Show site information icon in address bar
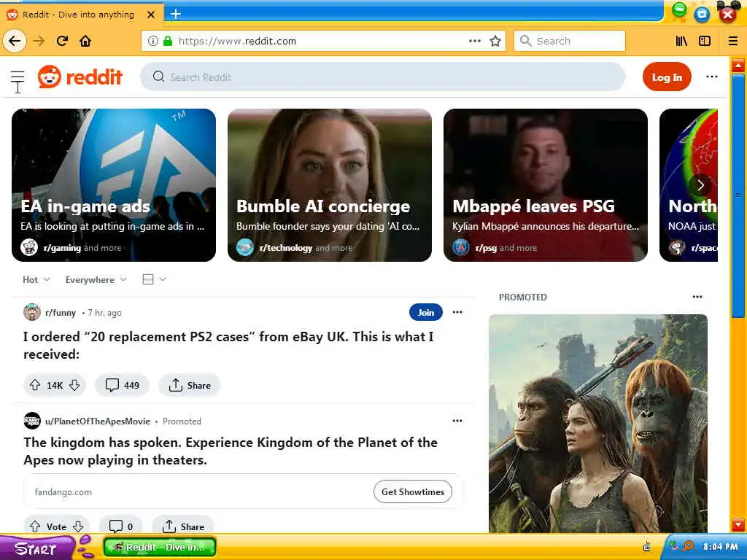The height and width of the screenshot is (560, 747). (x=152, y=41)
